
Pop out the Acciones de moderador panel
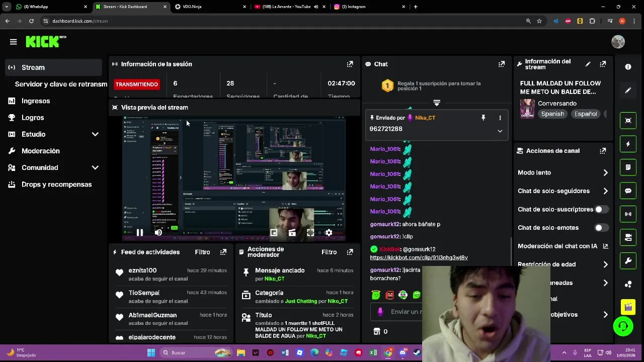pos(350,252)
